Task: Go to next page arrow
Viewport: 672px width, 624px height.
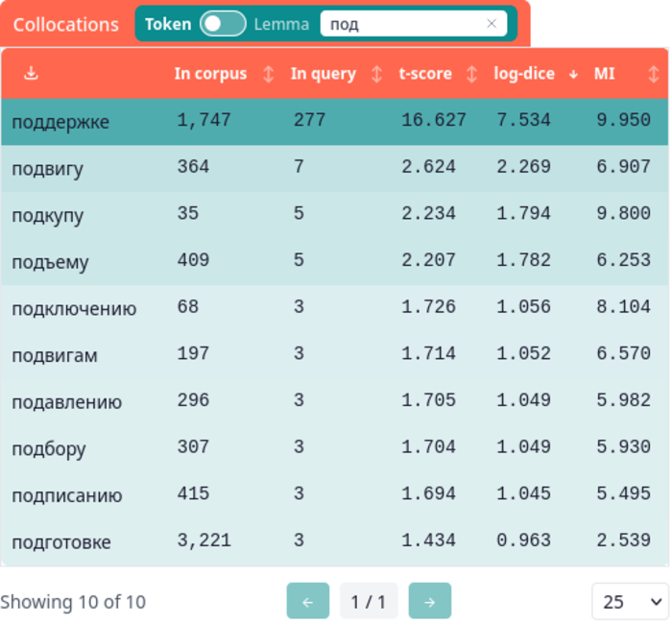Action: click(429, 601)
